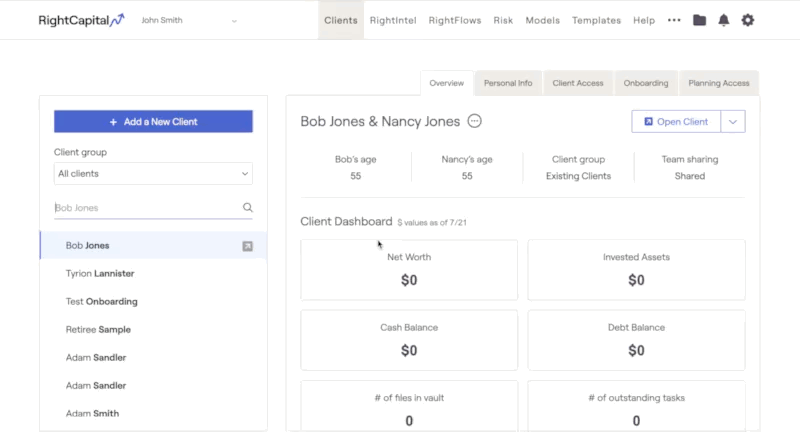Switch to the Client Access tab

click(x=578, y=83)
